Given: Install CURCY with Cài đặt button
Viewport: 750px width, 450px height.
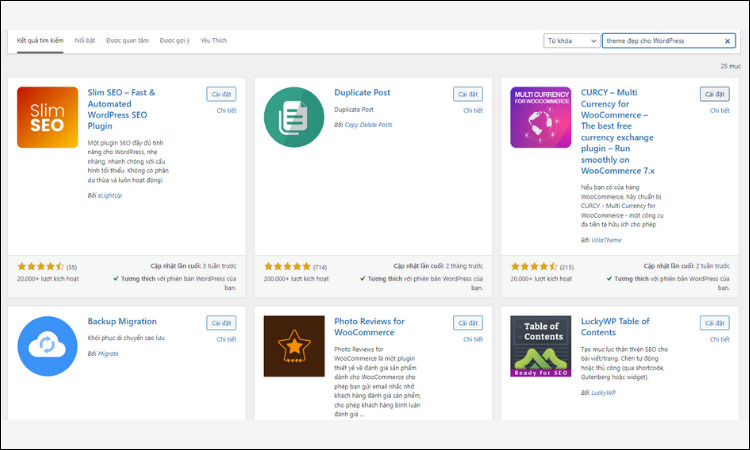Looking at the screenshot, I should (x=715, y=94).
